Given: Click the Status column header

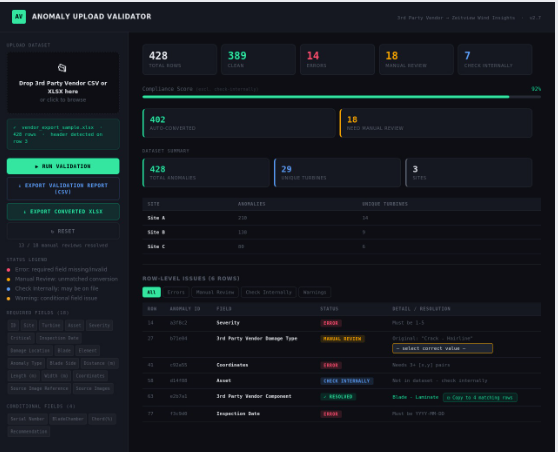Looking at the screenshot, I should click(329, 309).
